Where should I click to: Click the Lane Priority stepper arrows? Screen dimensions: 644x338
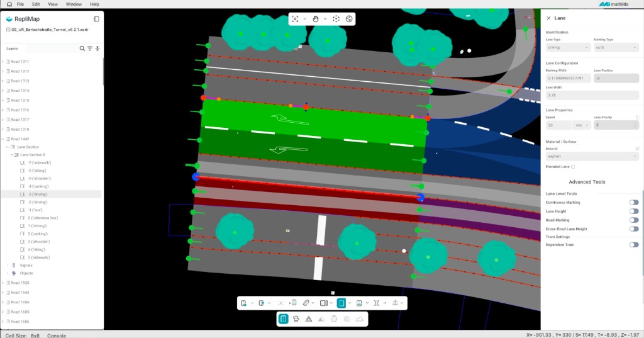[635, 125]
